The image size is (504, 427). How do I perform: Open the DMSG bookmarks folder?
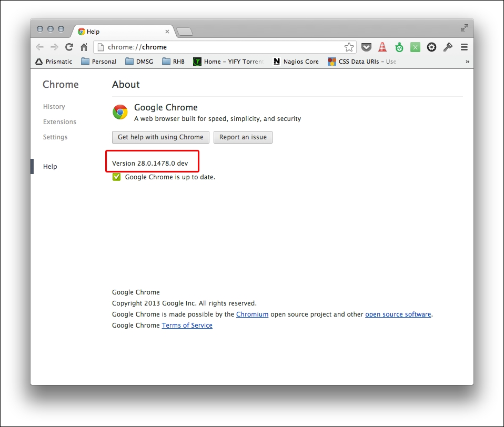[139, 62]
